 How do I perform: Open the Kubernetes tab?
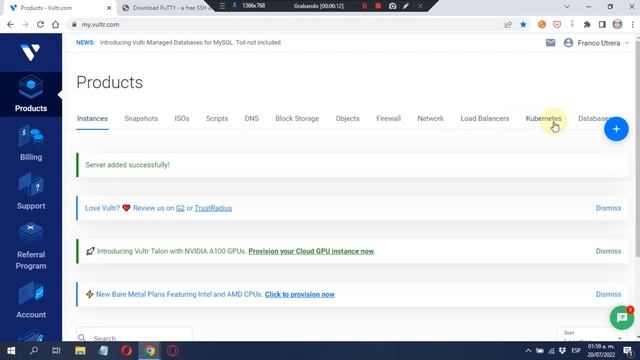(x=543, y=118)
